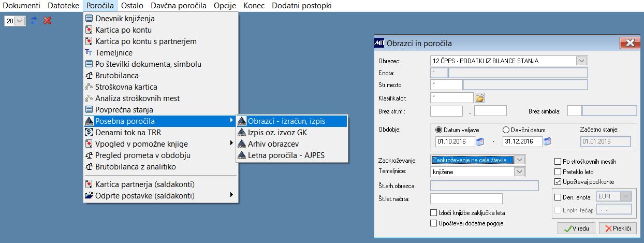The height and width of the screenshot is (243, 644).
Task: Click the Kartica po kontu icon
Action: coord(89,30)
